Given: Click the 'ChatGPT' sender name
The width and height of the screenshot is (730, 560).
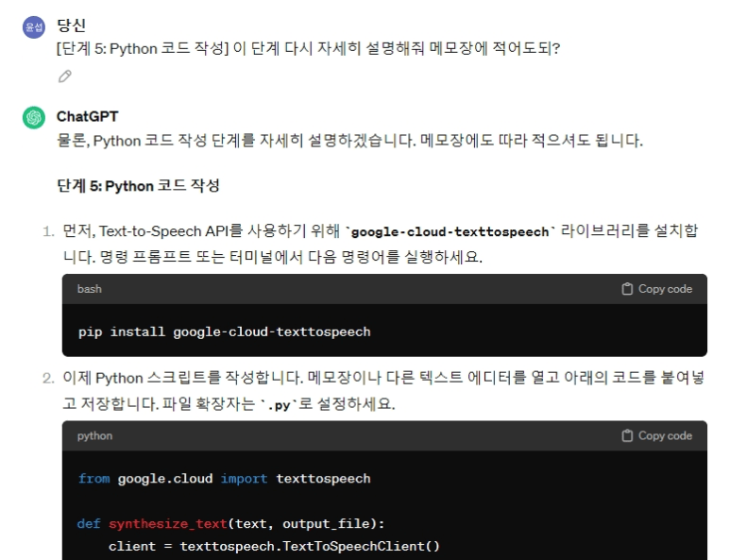Looking at the screenshot, I should point(88,116).
